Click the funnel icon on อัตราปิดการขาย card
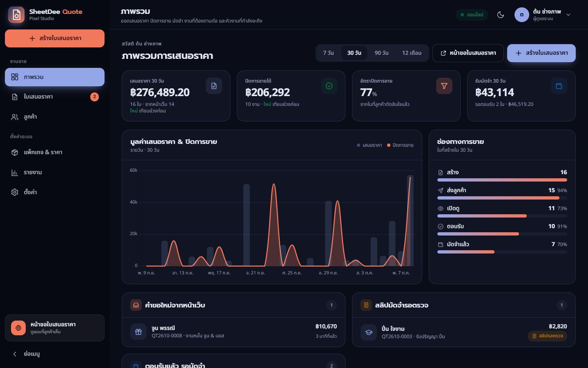The image size is (588, 368). [444, 86]
